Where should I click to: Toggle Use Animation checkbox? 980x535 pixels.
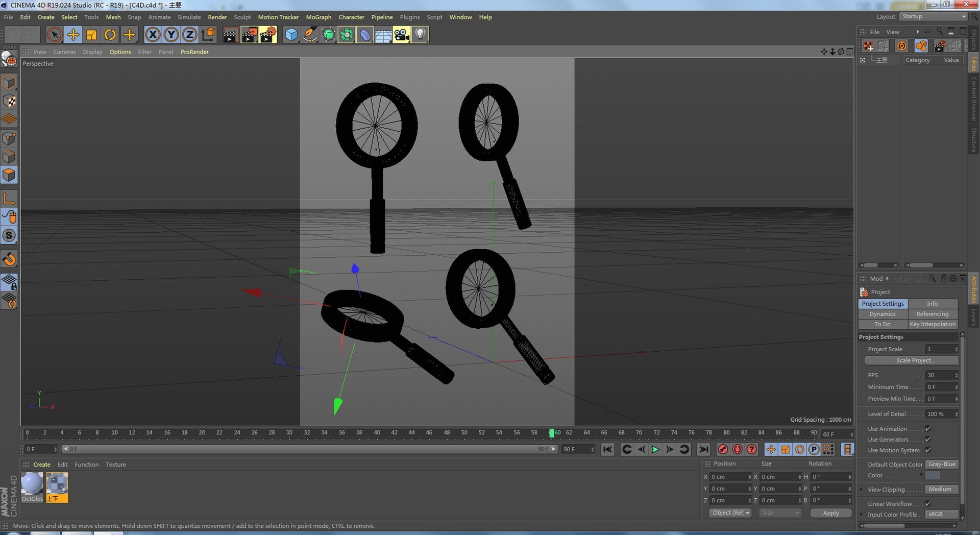928,429
